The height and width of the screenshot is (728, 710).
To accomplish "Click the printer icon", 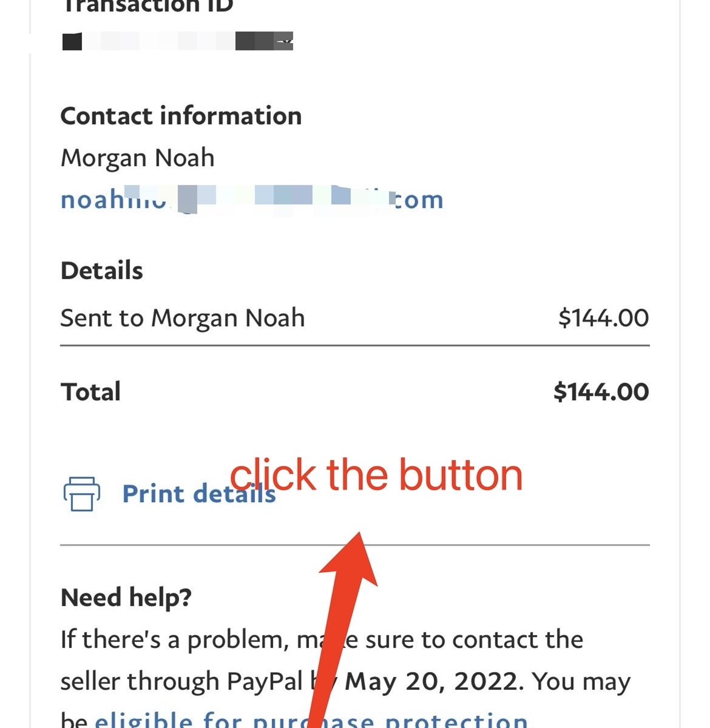I will tap(81, 494).
